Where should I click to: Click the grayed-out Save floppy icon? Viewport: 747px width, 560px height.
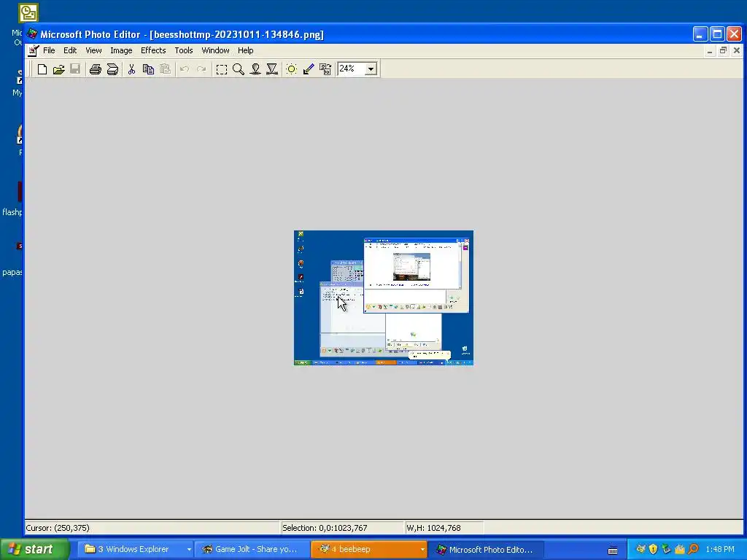75,69
